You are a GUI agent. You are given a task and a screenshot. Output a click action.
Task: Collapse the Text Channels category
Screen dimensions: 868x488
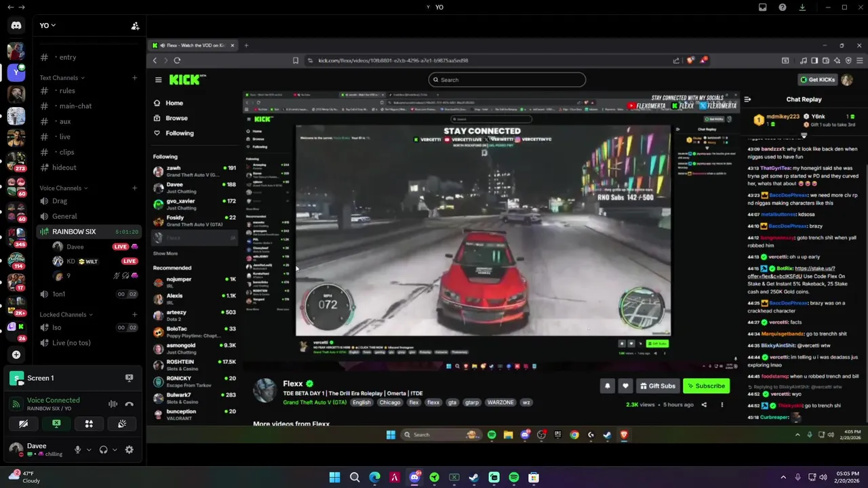[x=61, y=78]
